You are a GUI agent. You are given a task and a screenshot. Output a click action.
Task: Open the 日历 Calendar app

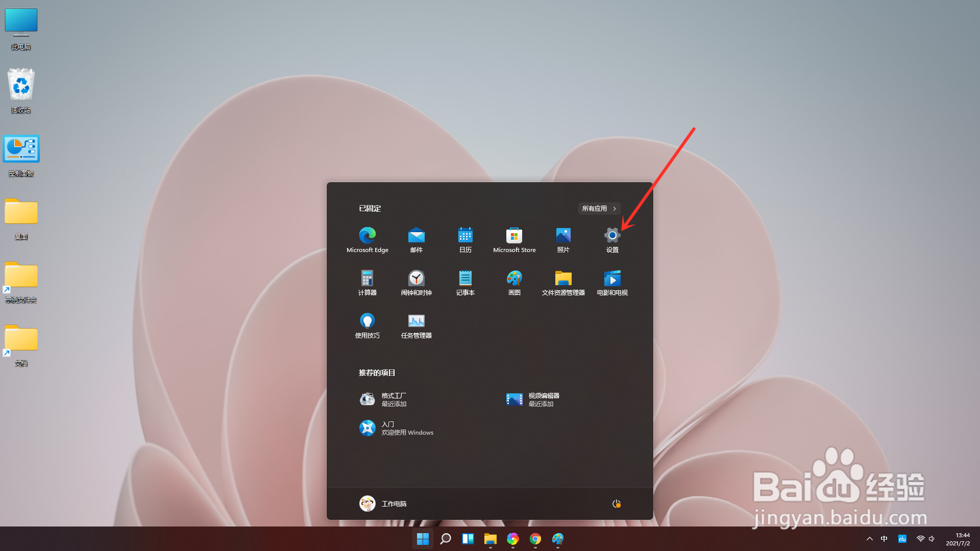tap(465, 240)
